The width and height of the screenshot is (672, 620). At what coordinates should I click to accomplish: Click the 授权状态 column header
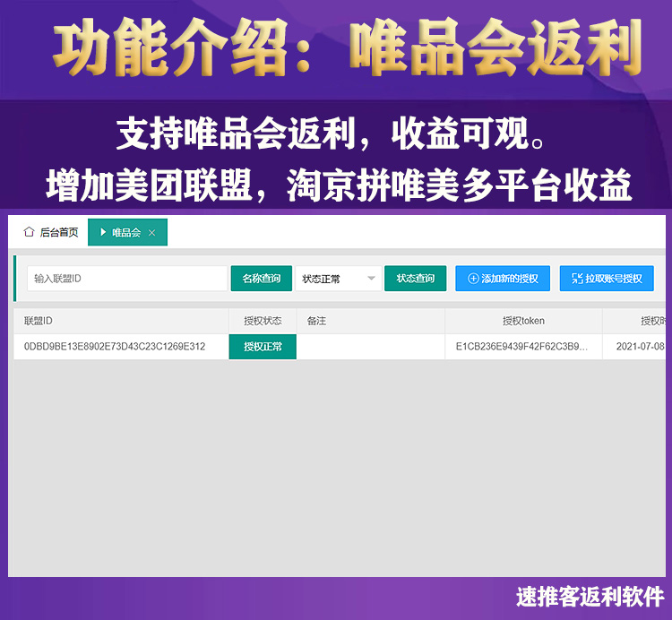point(263,321)
